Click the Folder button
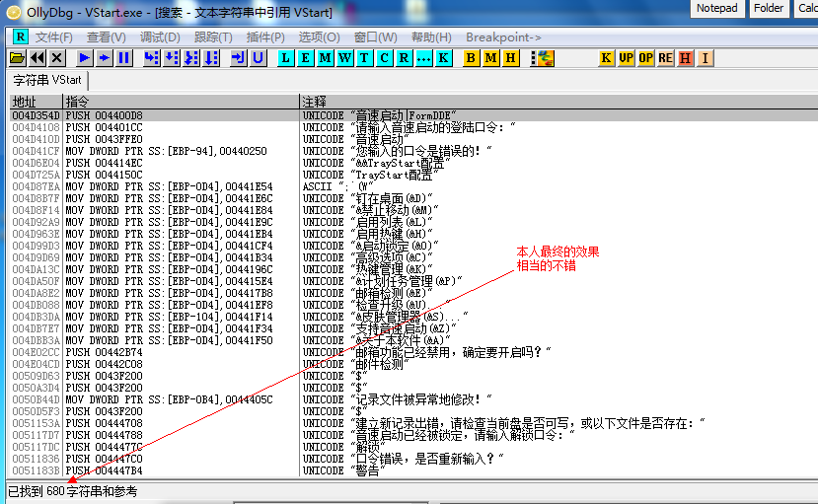Screen dimensions: 818x504 pyautogui.click(x=769, y=8)
